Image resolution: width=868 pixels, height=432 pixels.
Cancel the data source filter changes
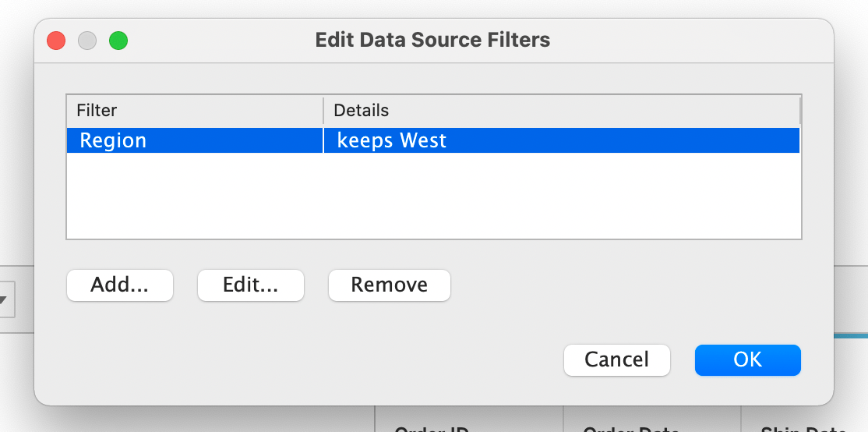click(x=616, y=359)
